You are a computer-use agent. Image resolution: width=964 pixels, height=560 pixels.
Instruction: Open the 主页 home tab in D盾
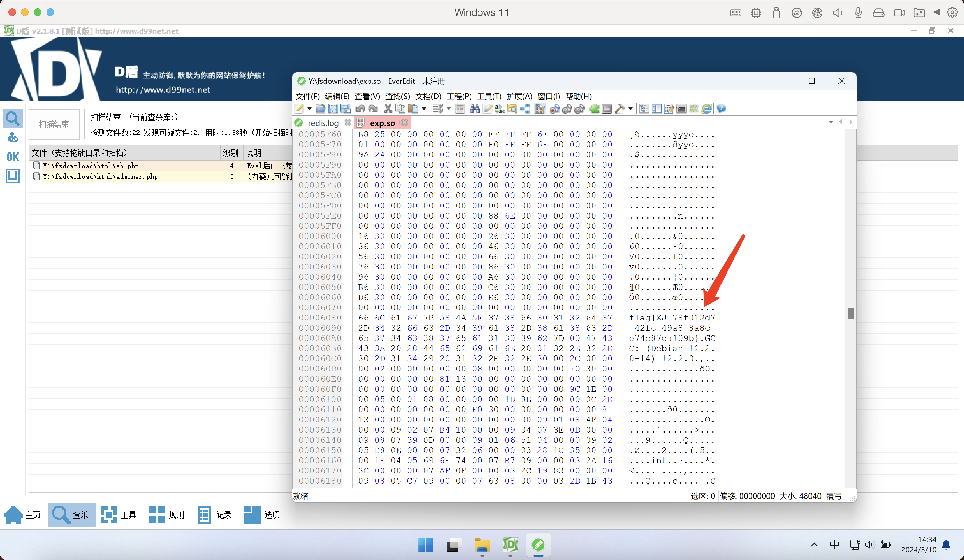pos(23,515)
